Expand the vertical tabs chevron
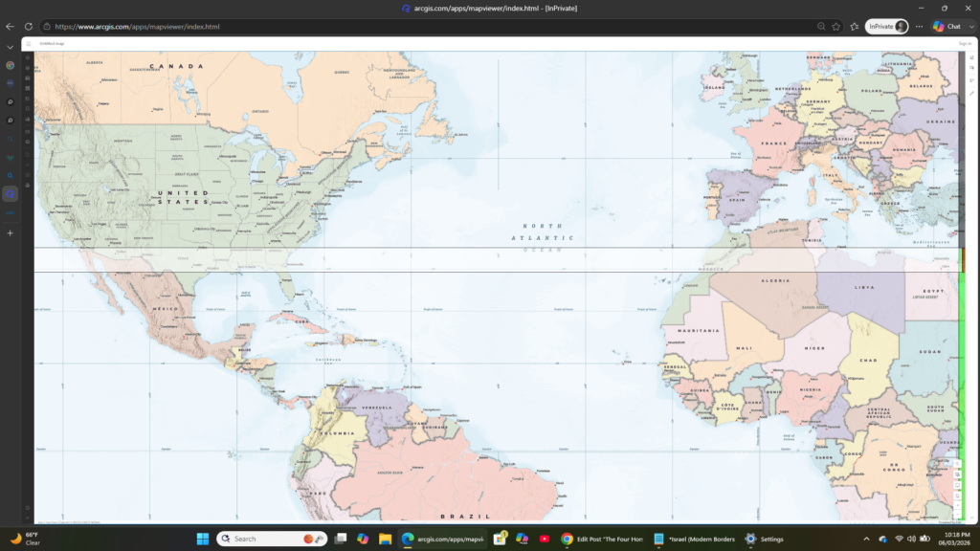980x551 pixels. click(10, 47)
